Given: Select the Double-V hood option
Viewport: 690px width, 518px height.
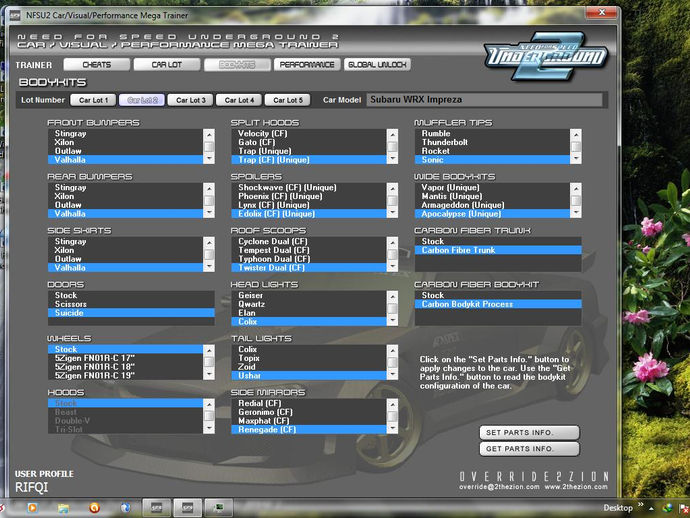Looking at the screenshot, I should tap(125, 421).
